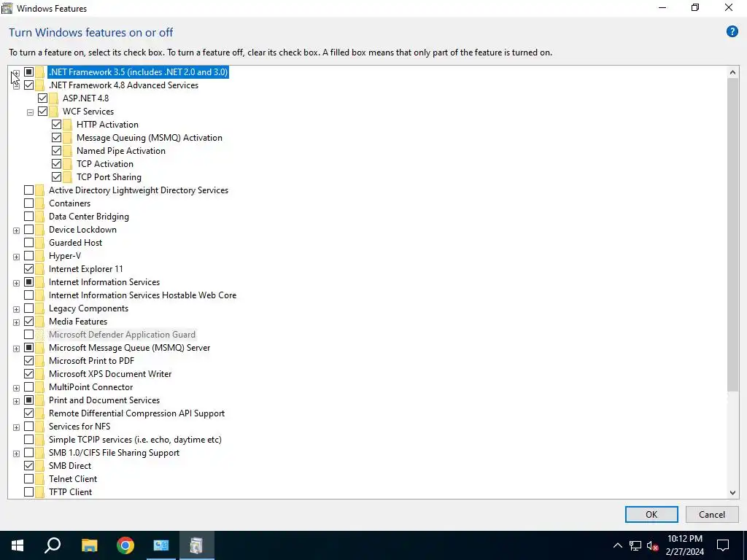The width and height of the screenshot is (747, 560).
Task: Disable TCP Port Sharing checkbox
Action: (x=56, y=177)
